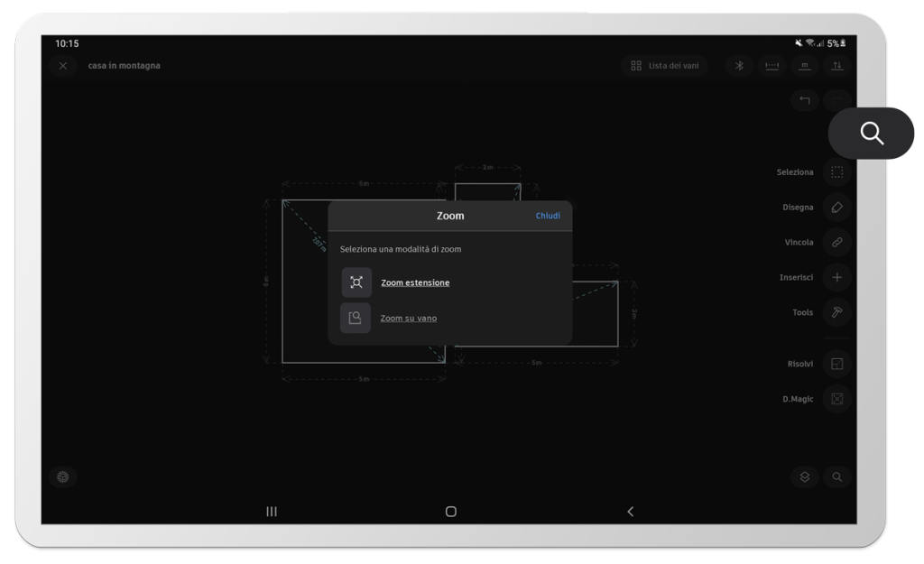This screenshot has width=924, height=564.
Task: Tap the Seleziona label
Action: click(794, 172)
